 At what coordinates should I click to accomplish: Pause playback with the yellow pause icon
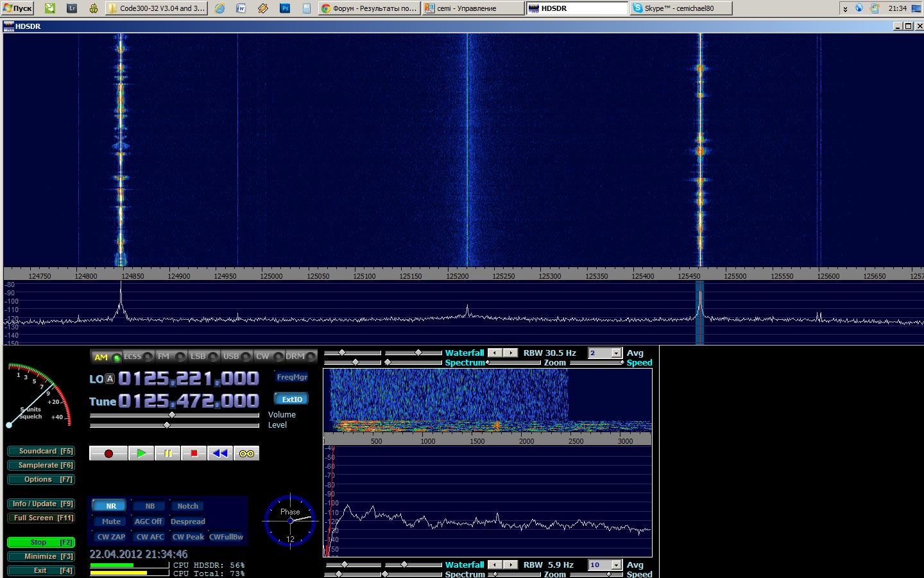coord(167,453)
